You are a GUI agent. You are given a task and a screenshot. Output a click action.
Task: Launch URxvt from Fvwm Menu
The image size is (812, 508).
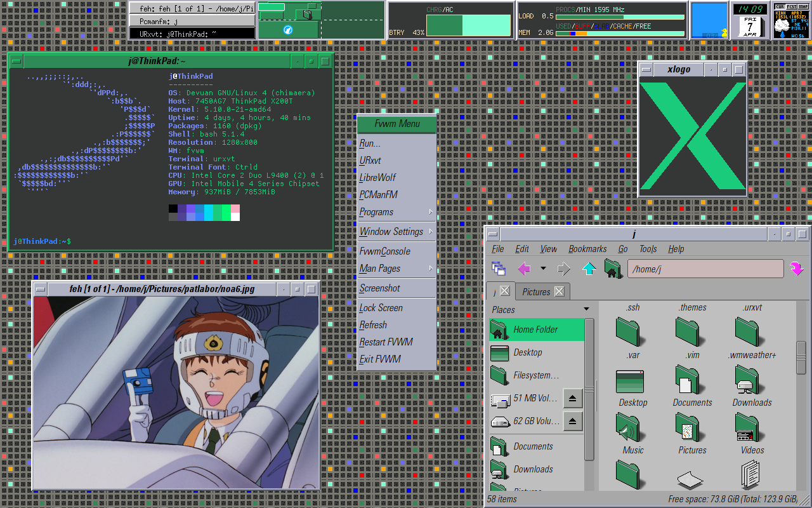[x=397, y=161]
